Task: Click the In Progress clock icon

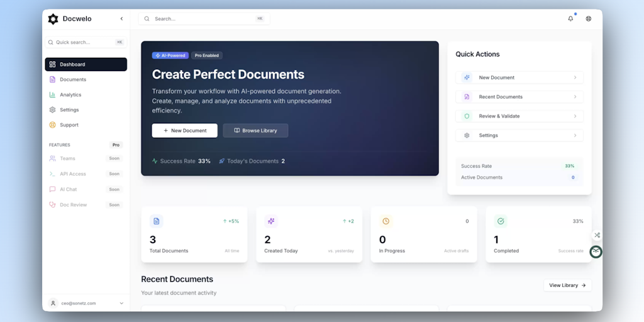Action: click(386, 221)
